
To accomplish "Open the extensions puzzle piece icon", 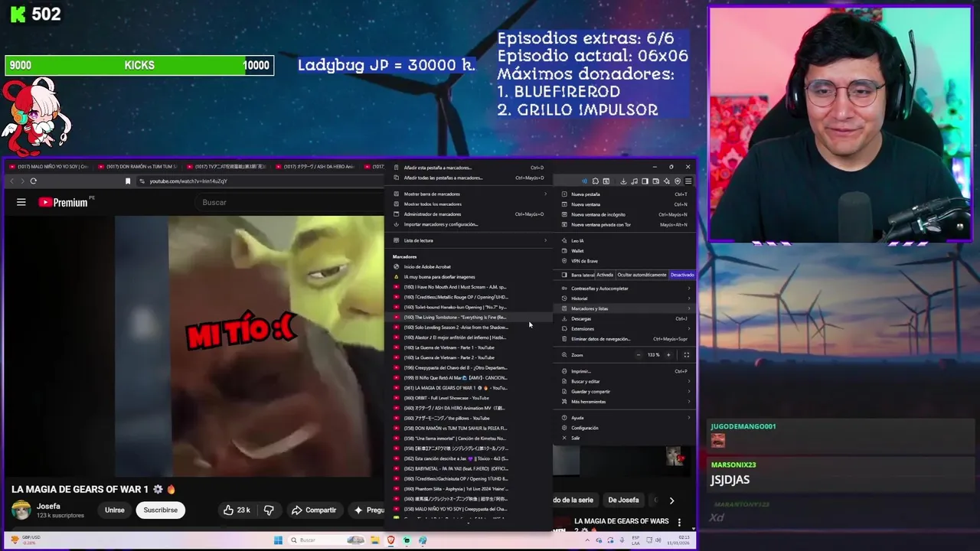I will (x=596, y=181).
